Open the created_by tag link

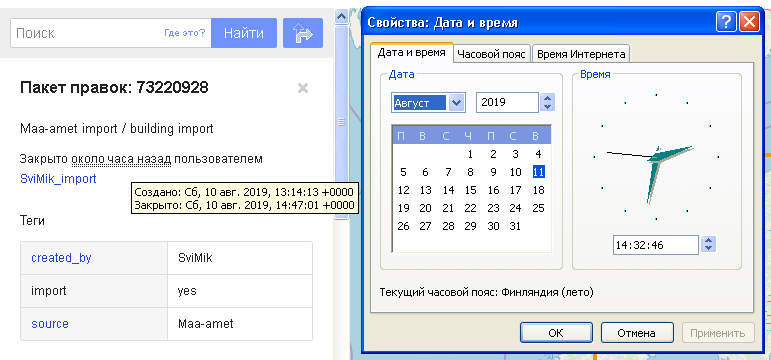coord(61,258)
